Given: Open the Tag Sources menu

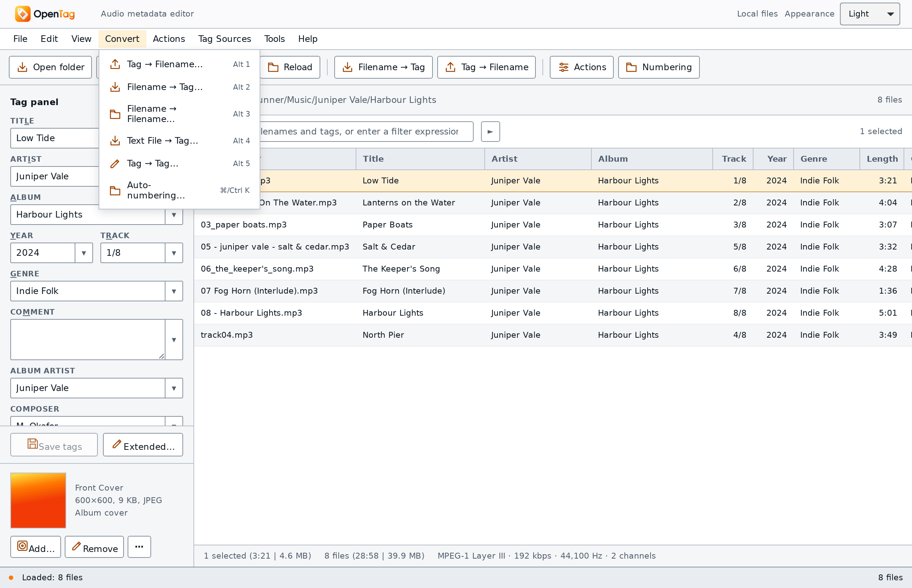Looking at the screenshot, I should tap(225, 39).
